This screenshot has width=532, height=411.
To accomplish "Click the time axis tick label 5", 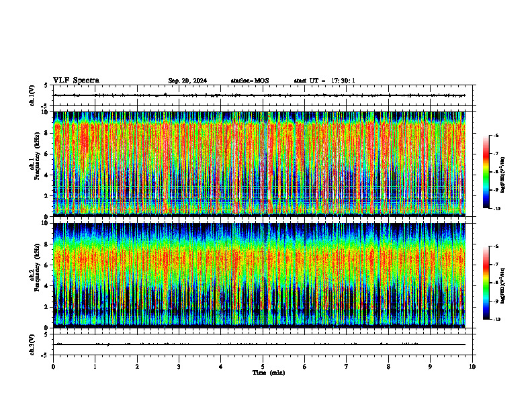I will [x=263, y=367].
